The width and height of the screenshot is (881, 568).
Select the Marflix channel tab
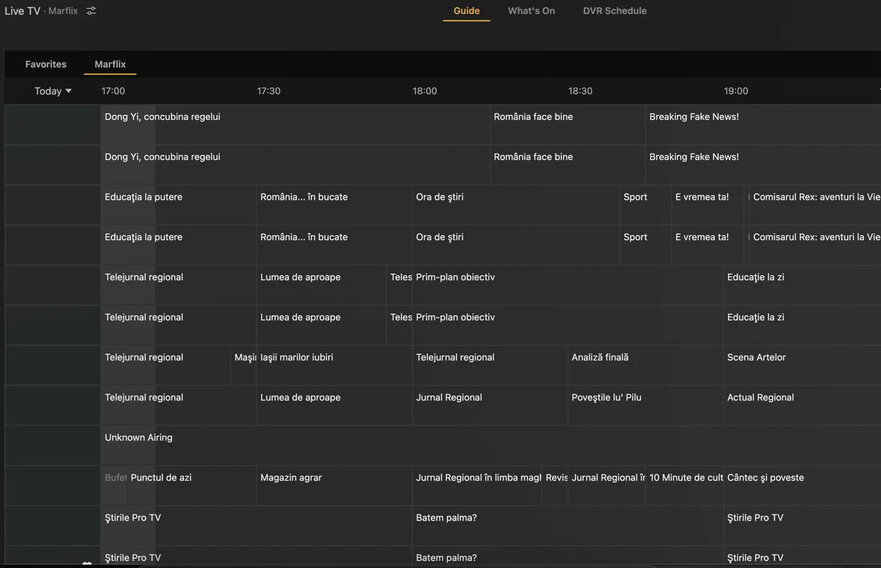110,64
